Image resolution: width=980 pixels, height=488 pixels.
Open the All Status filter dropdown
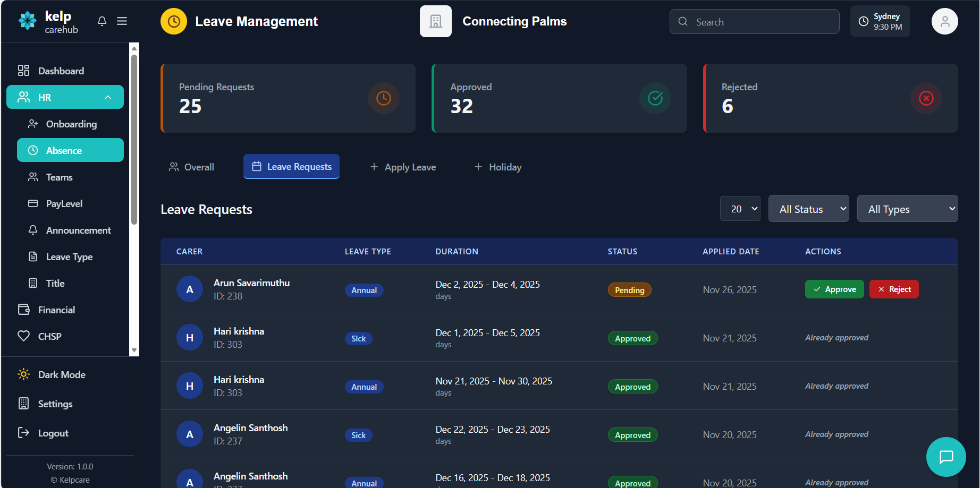[x=808, y=209]
